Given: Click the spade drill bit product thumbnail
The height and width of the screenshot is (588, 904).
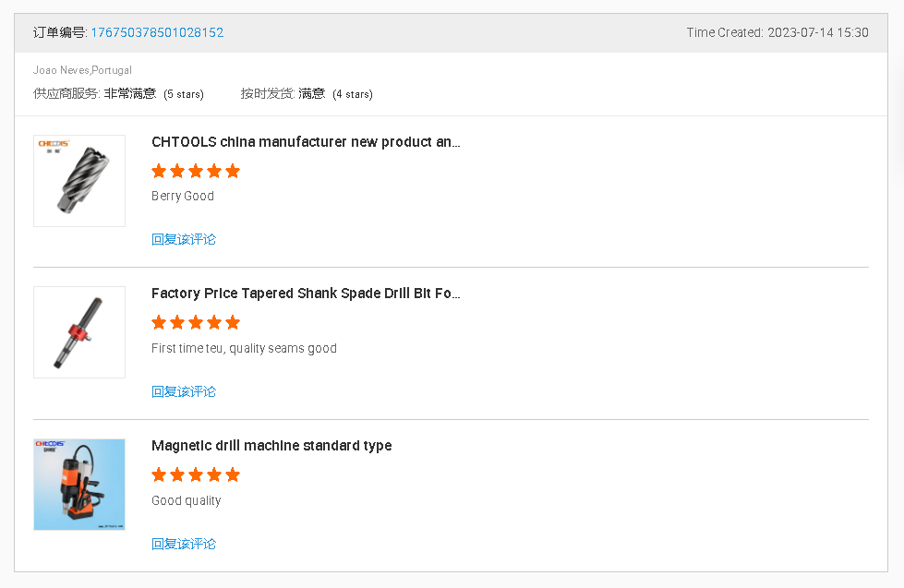Looking at the screenshot, I should click(79, 332).
